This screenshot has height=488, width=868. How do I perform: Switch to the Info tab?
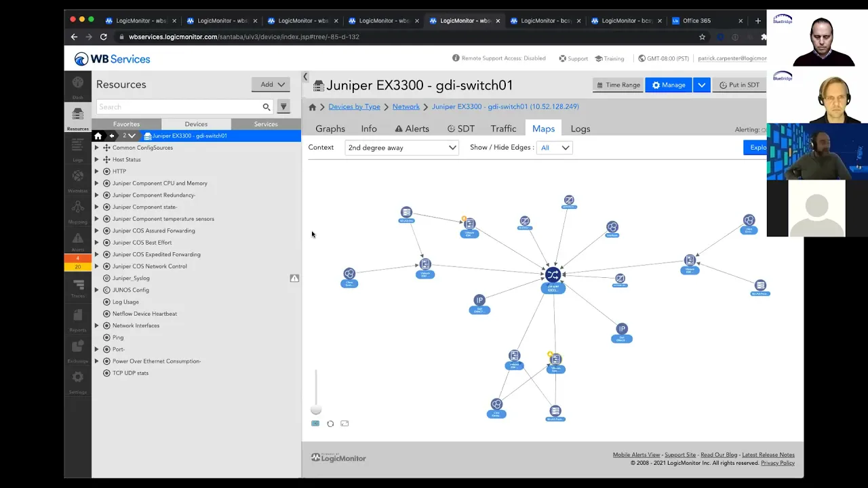coord(369,129)
